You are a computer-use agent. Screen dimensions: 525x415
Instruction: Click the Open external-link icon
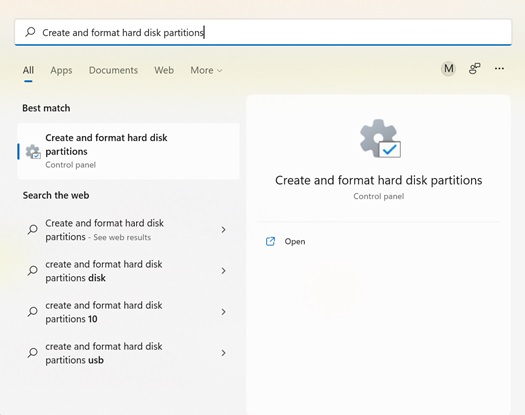270,241
